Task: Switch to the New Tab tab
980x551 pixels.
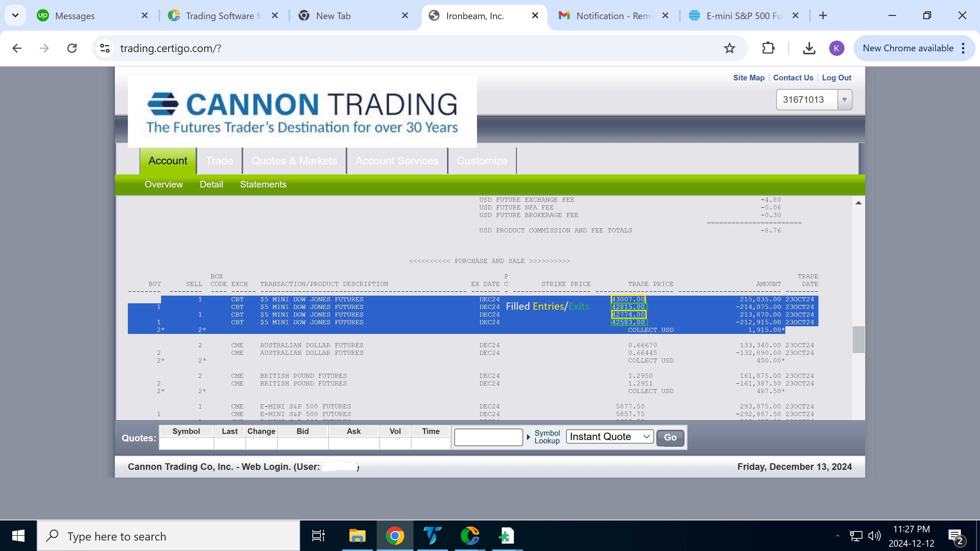Action: click(x=333, y=16)
